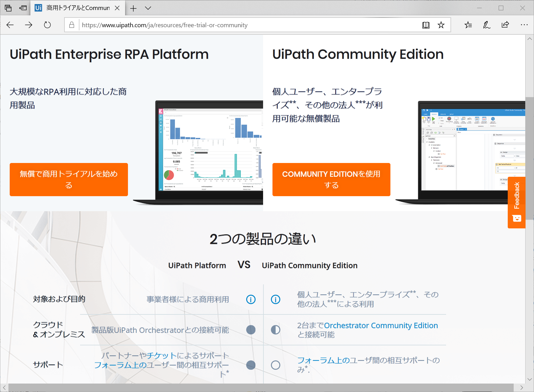Share this page
The height and width of the screenshot is (392, 534).
click(x=505, y=25)
